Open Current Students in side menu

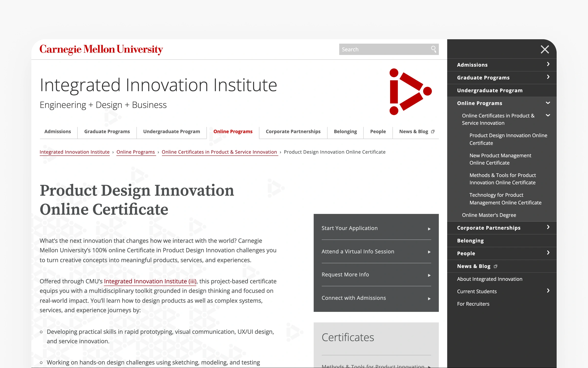(x=477, y=291)
